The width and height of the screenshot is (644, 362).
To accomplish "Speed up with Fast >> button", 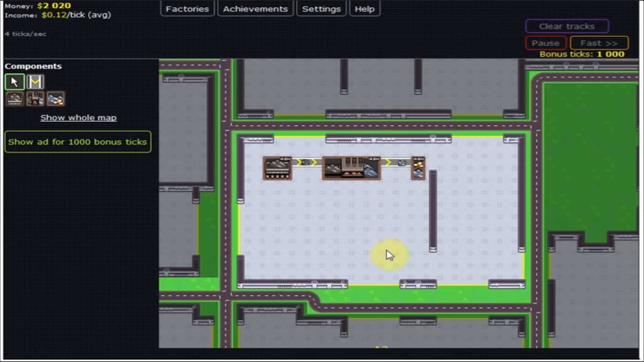I will click(x=599, y=43).
